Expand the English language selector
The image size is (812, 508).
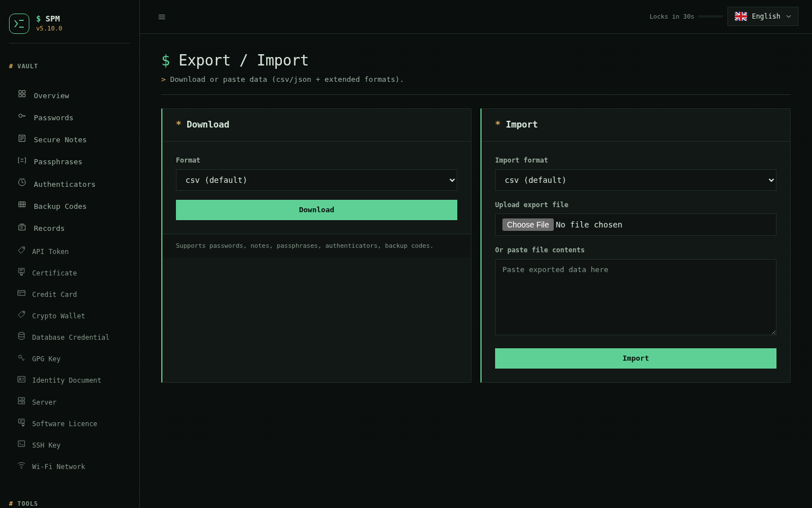[762, 16]
